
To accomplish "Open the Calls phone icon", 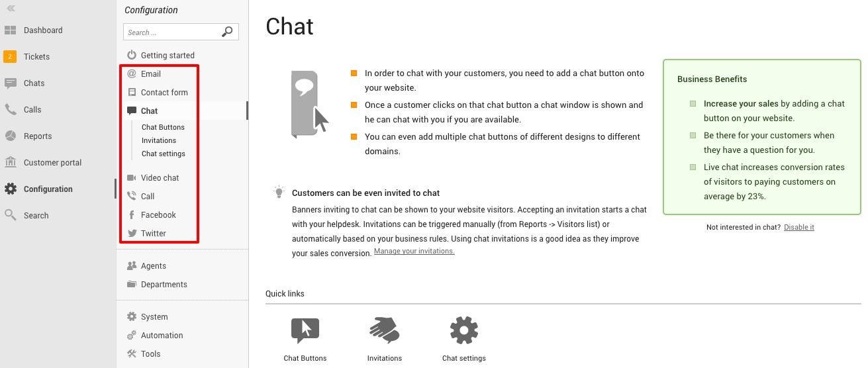I will [x=10, y=110].
